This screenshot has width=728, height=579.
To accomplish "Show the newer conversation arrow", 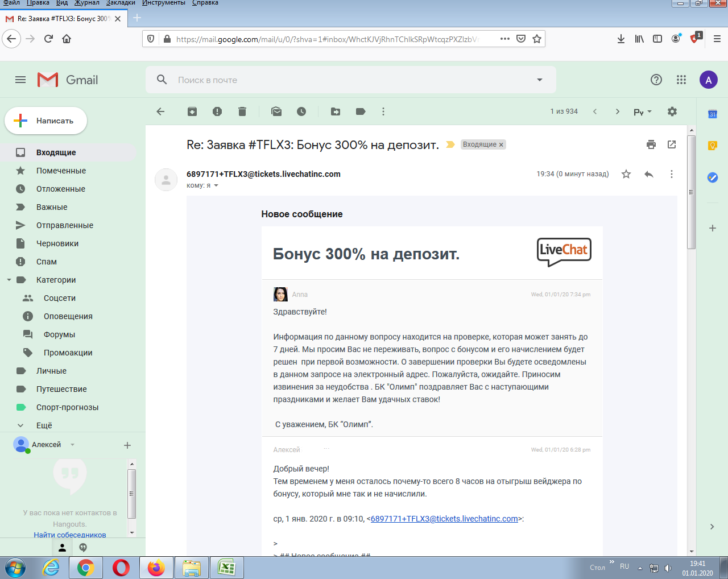I will (x=595, y=111).
